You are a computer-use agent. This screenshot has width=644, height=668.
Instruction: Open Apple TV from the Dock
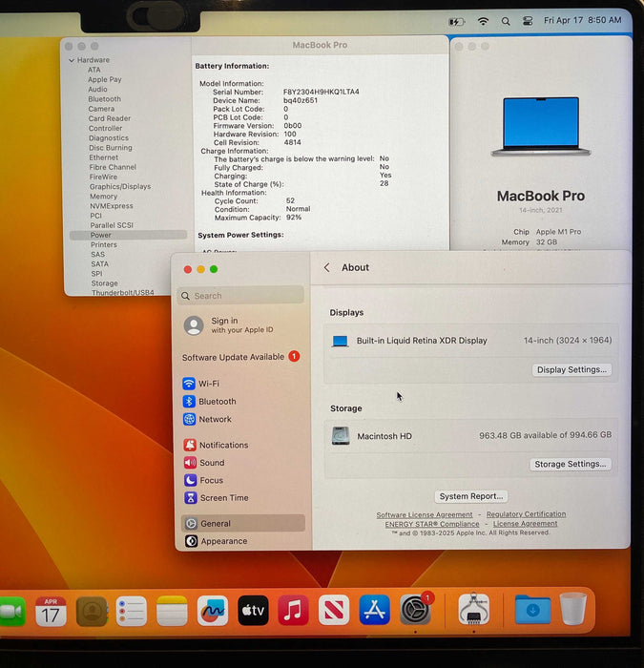pyautogui.click(x=253, y=611)
